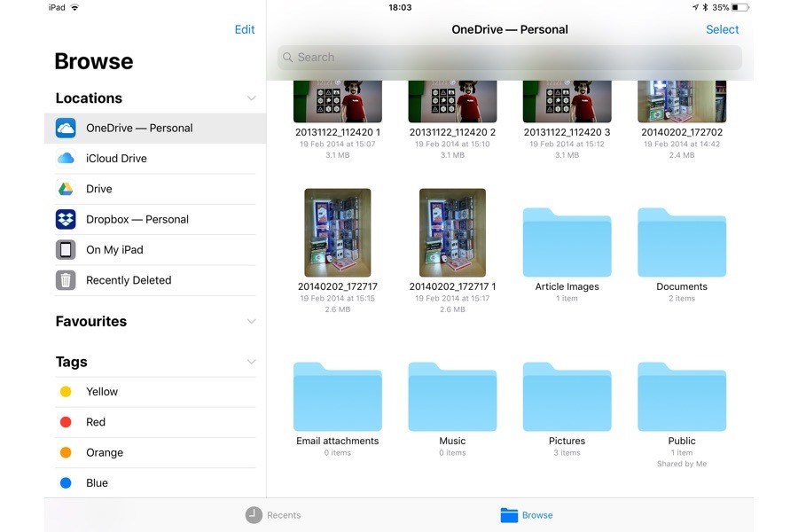
Task: Open photo thumbnail 20131122_112420 1
Action: point(338,101)
